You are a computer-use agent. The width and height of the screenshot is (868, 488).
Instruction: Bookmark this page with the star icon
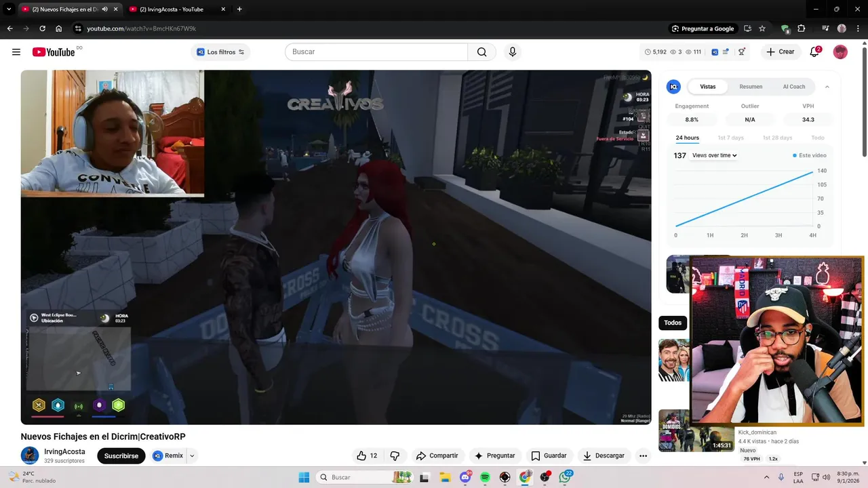point(762,28)
